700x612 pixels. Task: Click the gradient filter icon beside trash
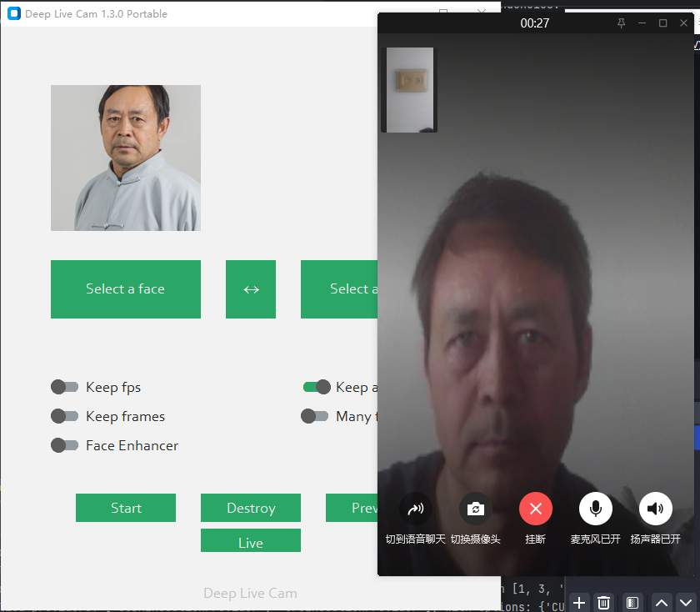click(632, 602)
